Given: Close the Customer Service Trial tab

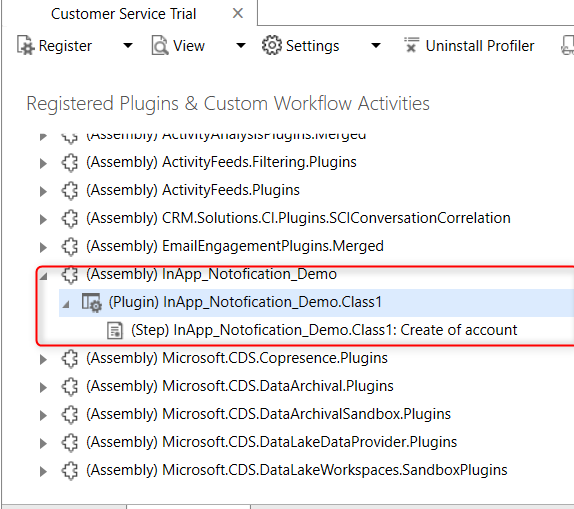Looking at the screenshot, I should (x=238, y=14).
